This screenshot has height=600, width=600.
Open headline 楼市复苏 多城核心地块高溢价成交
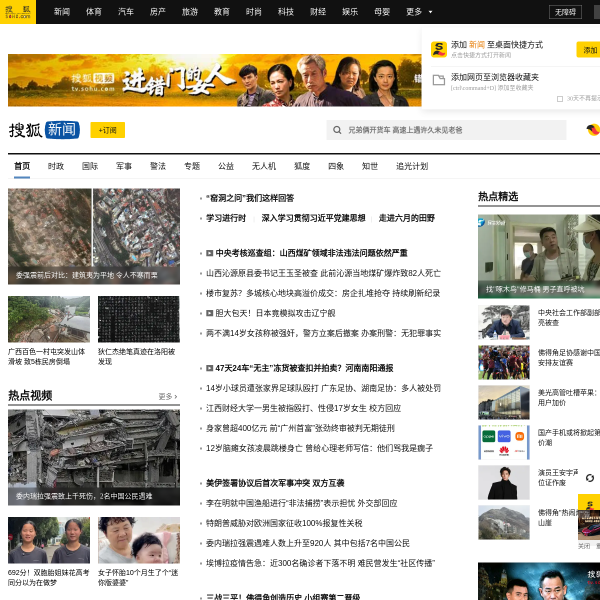coord(323,293)
